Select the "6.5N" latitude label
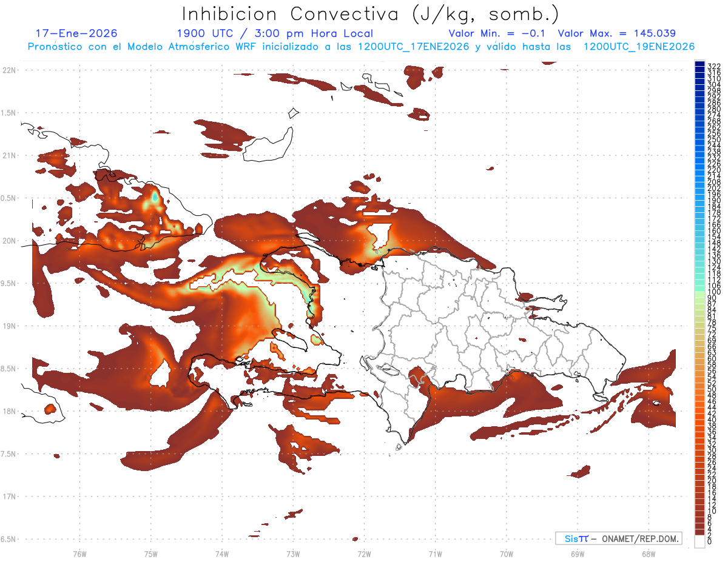The height and width of the screenshot is (562, 728). 9,539
